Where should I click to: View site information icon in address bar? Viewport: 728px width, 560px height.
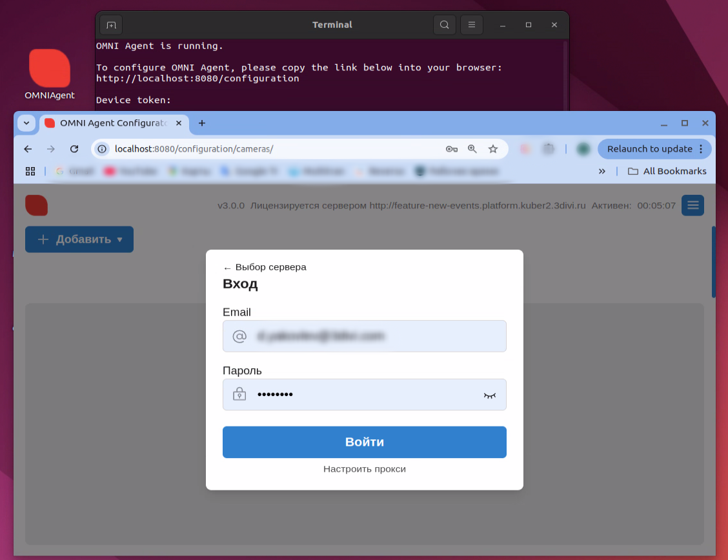[x=101, y=149]
